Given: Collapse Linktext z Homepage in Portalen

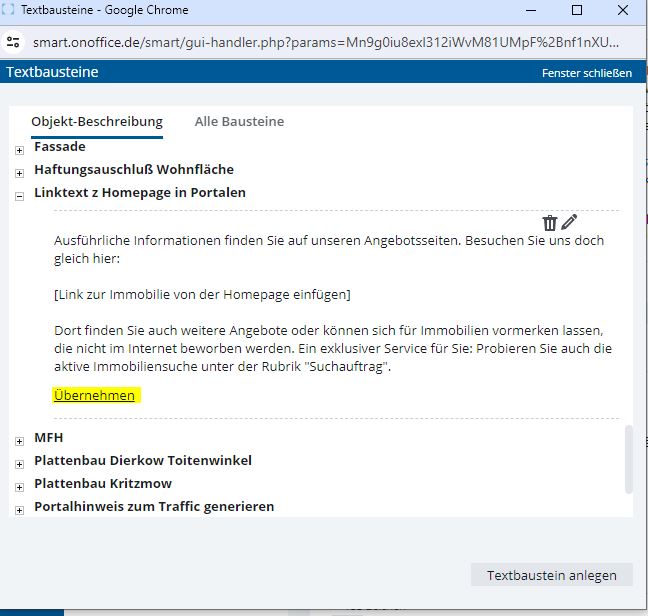Looking at the screenshot, I should pos(19,196).
